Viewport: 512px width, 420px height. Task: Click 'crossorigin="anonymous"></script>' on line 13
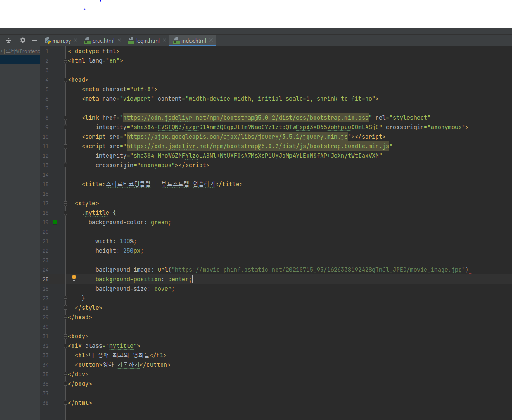pyautogui.click(x=152, y=165)
